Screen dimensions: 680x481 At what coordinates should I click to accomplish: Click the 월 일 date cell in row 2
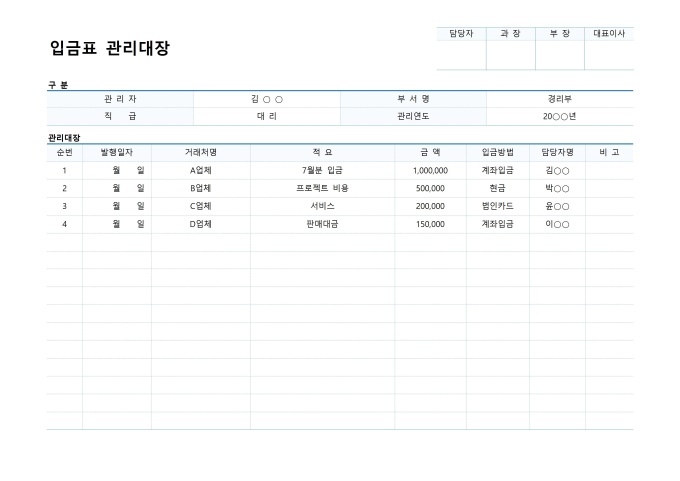click(117, 188)
